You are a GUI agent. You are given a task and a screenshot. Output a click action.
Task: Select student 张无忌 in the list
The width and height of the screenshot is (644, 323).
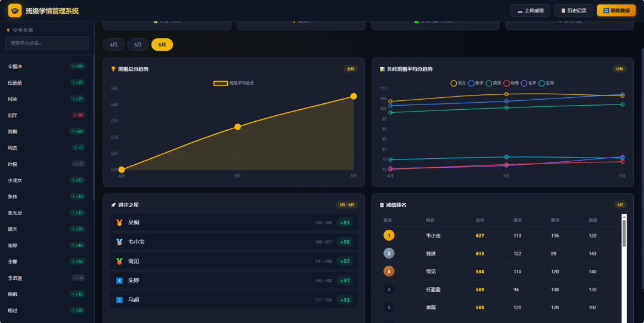click(47, 213)
